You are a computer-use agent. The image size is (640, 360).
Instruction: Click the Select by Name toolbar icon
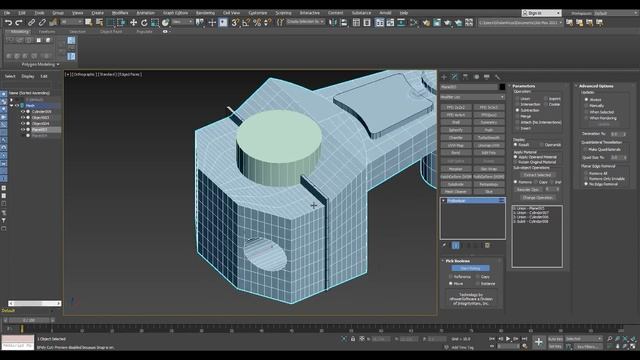99,23
